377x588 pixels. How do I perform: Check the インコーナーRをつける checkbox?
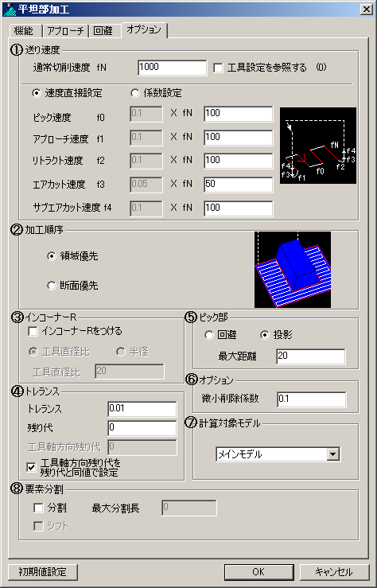click(33, 331)
